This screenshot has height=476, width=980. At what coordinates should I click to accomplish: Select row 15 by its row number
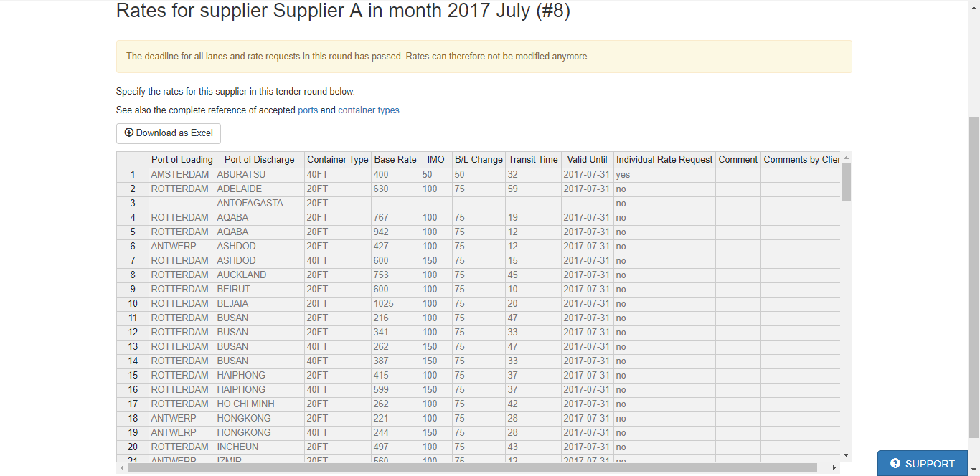(133, 375)
